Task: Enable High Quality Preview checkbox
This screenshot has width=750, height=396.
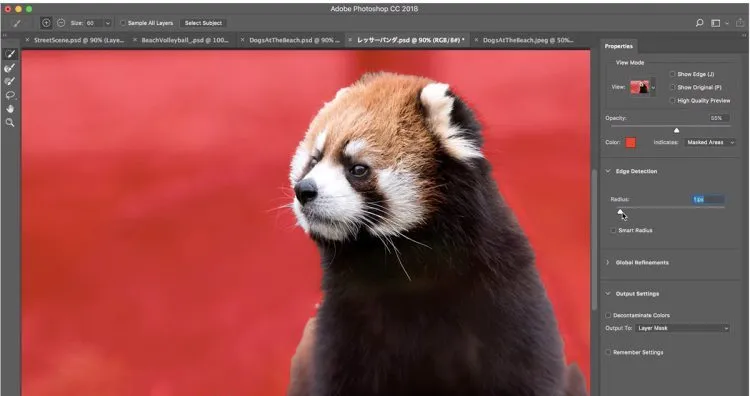Action: [672, 100]
